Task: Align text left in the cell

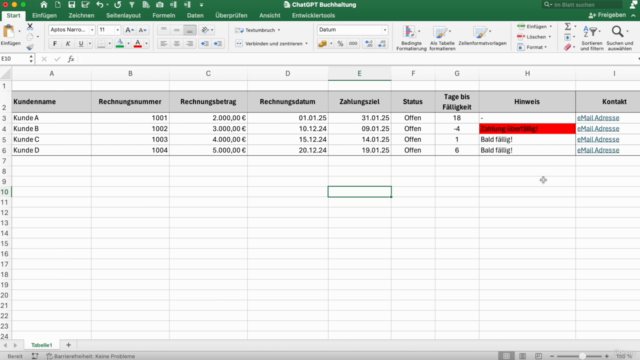Action: (164, 44)
